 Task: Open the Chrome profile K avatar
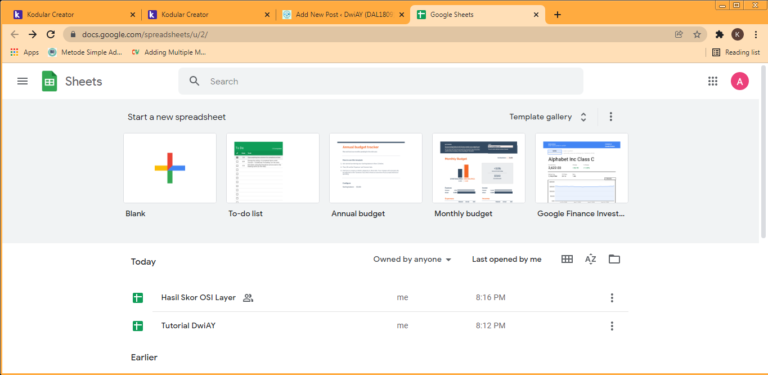click(x=738, y=34)
